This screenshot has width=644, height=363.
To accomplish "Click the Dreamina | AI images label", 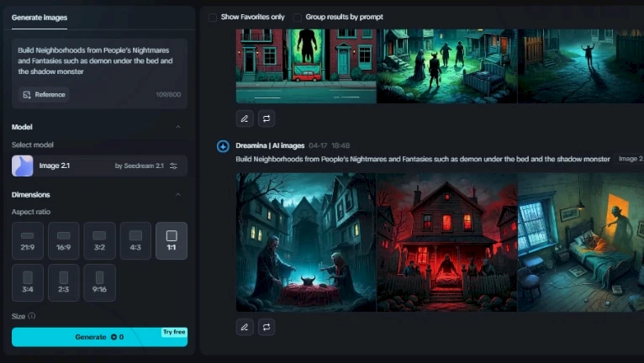I will tap(270, 145).
